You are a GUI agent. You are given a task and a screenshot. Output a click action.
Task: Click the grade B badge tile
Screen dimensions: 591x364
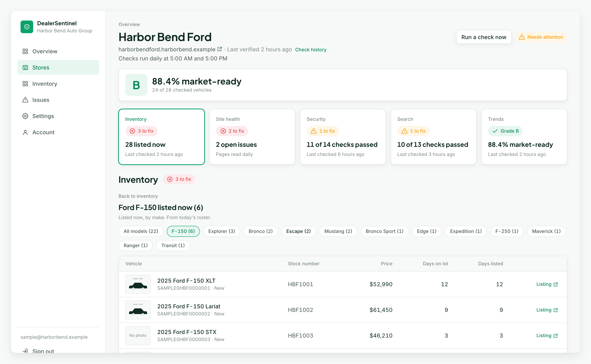coord(136,85)
